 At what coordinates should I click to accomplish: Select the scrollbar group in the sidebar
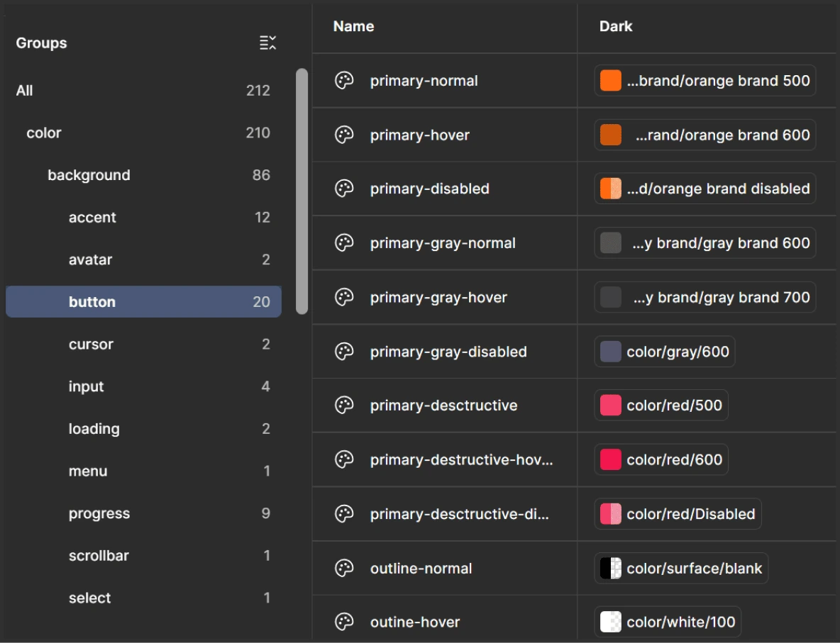click(143, 556)
